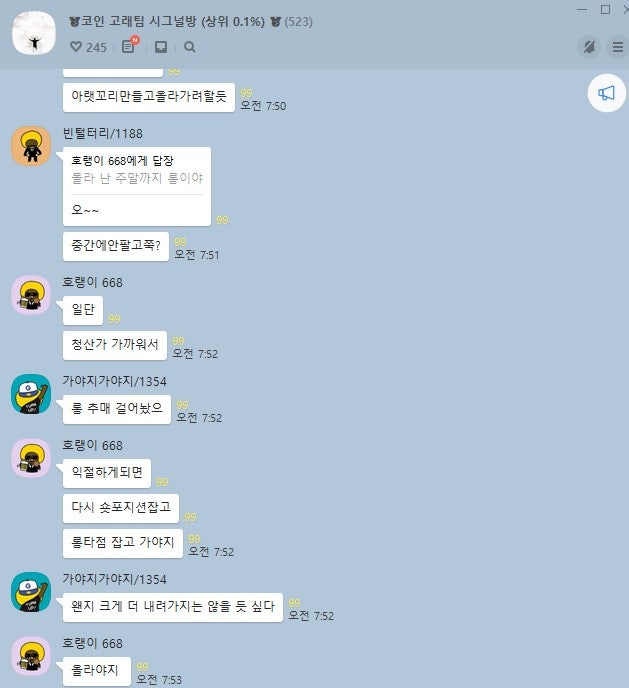629x688 pixels.
Task: Open the bottom 호랭이 668 avatar near 올라야지
Action: [x=31, y=656]
